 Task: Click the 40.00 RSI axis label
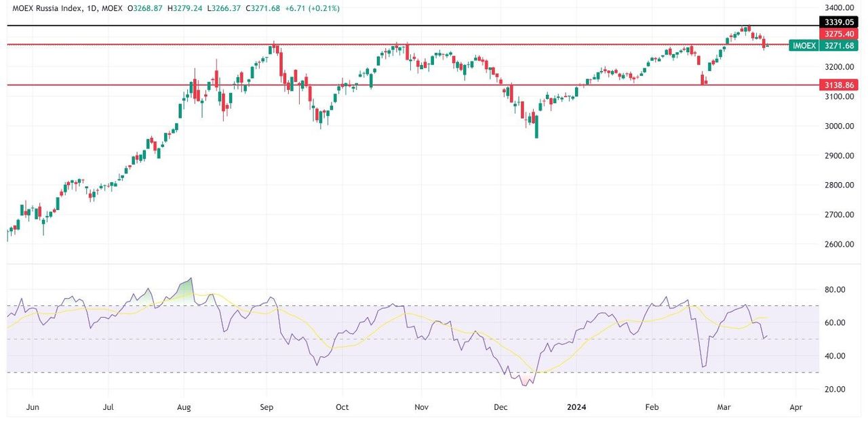[835, 356]
